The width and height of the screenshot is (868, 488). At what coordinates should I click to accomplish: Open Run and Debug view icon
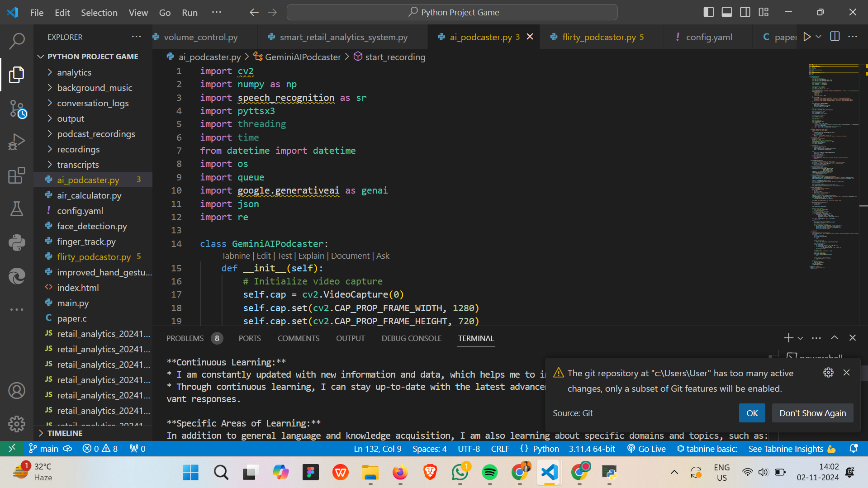[17, 142]
